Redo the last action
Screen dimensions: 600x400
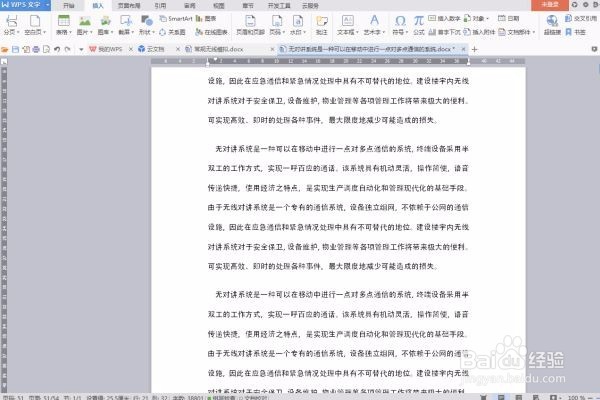[67, 49]
